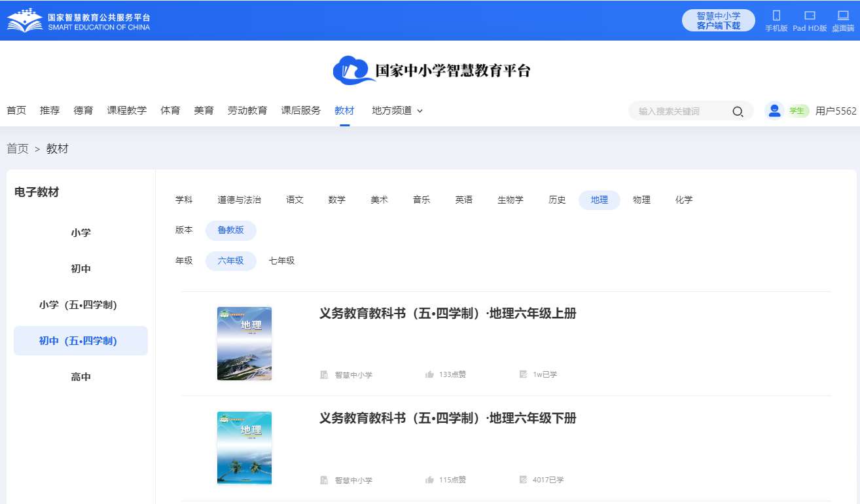Filter by subject 数学
The width and height of the screenshot is (860, 504).
tap(337, 200)
